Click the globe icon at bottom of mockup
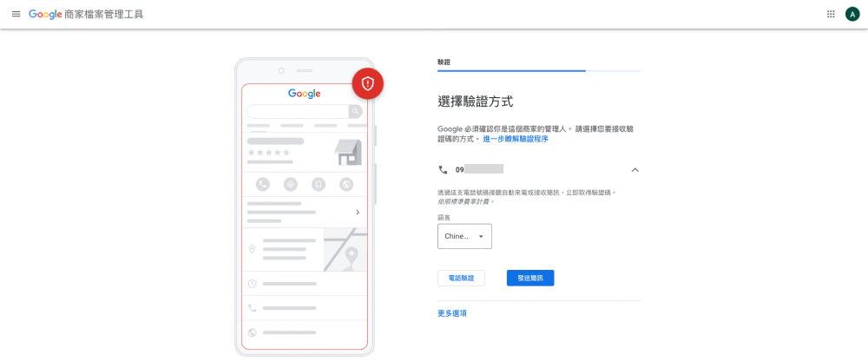868x361 pixels. [252, 332]
